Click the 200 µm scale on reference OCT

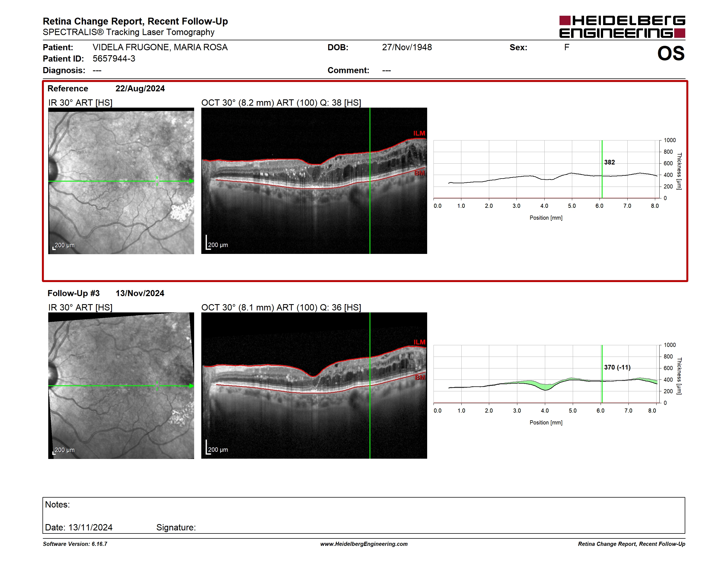tap(217, 243)
